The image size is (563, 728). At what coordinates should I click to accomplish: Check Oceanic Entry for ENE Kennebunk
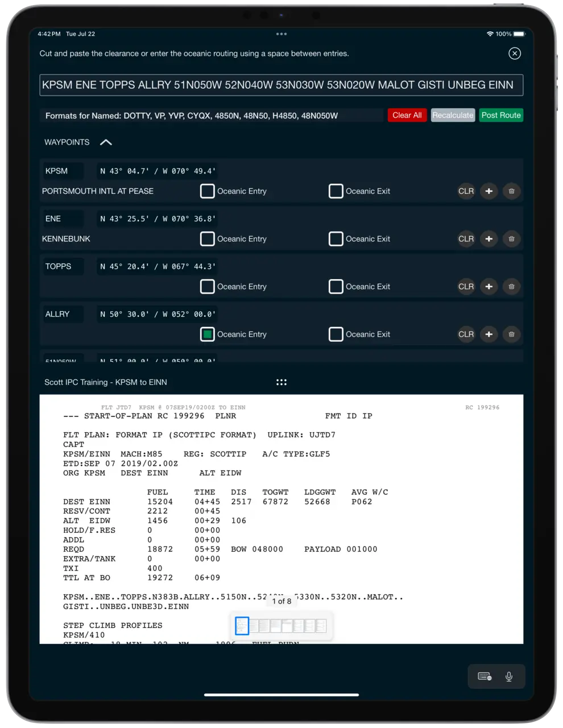click(208, 239)
